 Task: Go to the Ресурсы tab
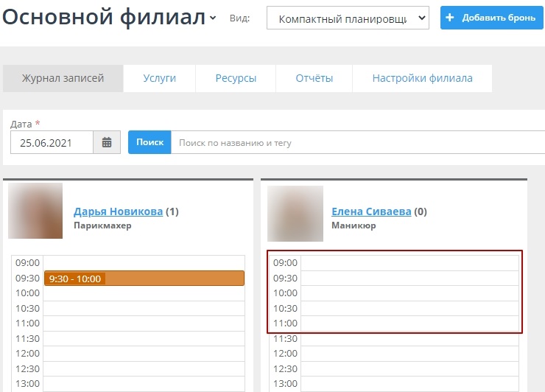(x=236, y=78)
